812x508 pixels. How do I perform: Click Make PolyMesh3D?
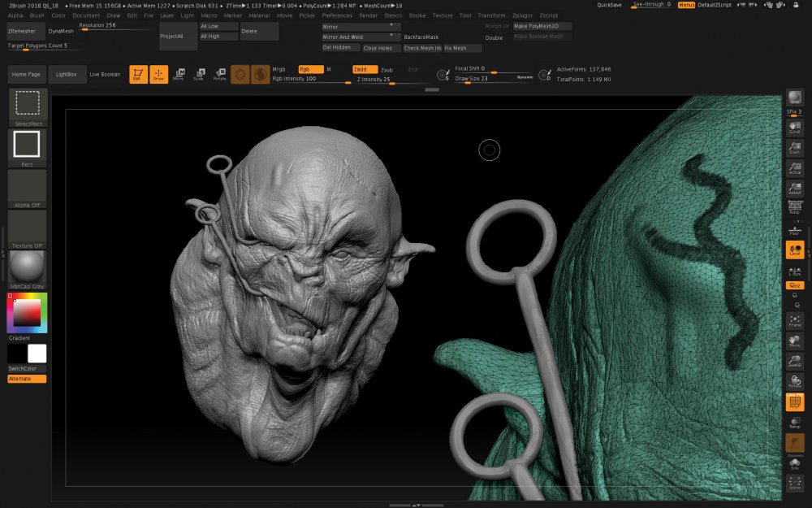pyautogui.click(x=542, y=27)
